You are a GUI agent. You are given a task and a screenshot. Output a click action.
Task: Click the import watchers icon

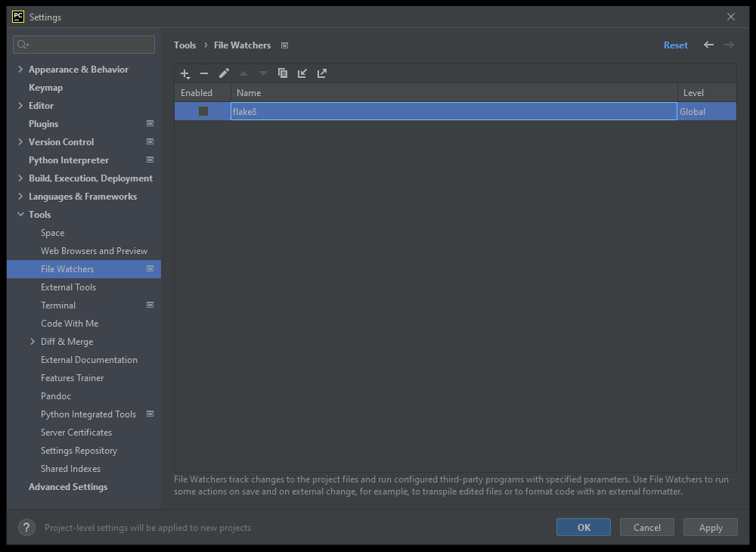coord(302,73)
